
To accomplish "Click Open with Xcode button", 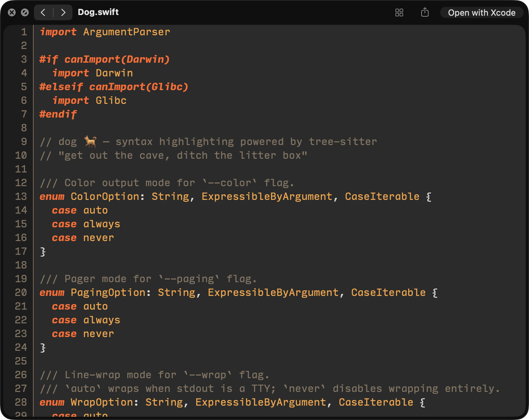I will coord(482,13).
